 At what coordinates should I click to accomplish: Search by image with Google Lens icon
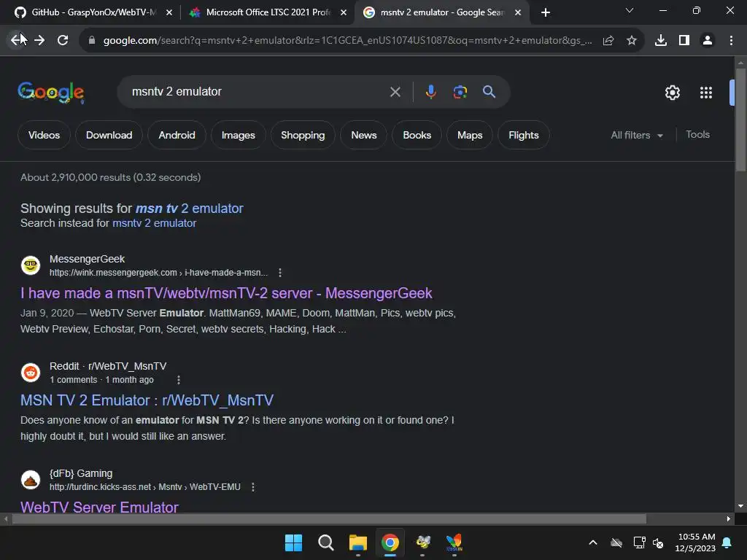point(460,92)
